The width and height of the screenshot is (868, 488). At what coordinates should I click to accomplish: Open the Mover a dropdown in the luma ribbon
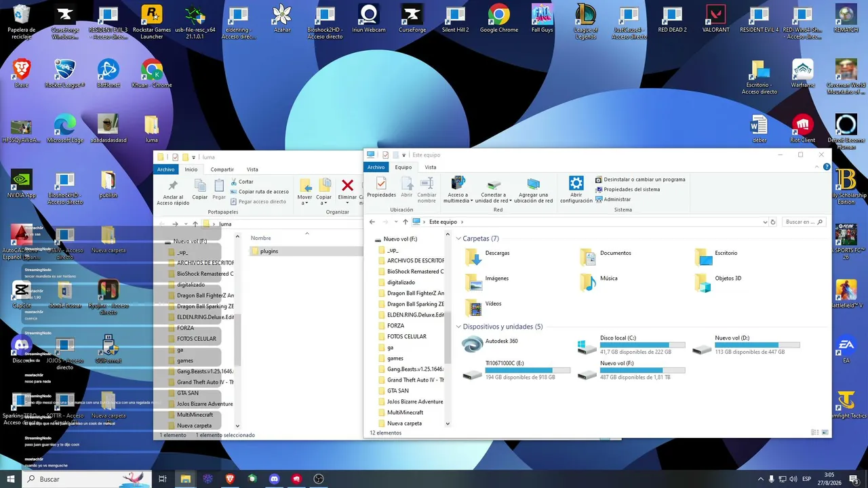pos(305,190)
